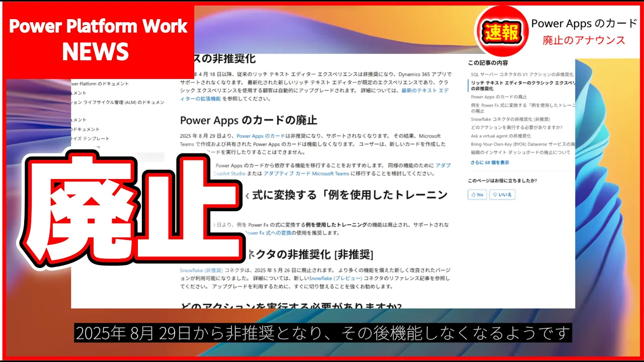
Task: Jump to 'Power Apps のカードの廃止' in contents list
Action: click(x=499, y=97)
